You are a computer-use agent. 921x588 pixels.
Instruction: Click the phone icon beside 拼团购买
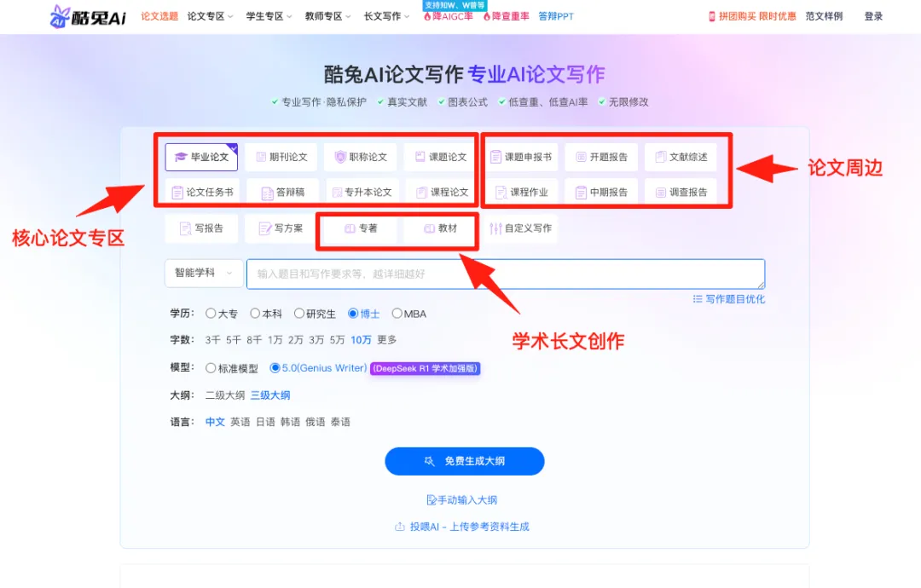coord(712,16)
